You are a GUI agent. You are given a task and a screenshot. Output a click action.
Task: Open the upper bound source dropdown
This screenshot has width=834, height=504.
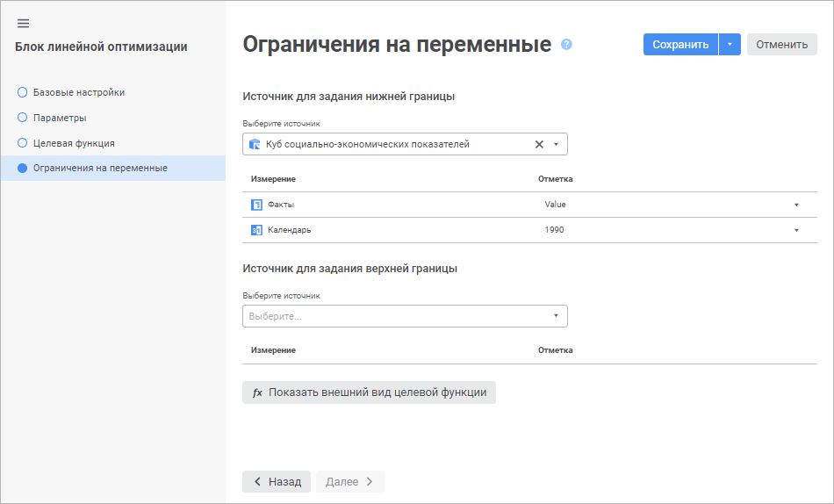[556, 315]
